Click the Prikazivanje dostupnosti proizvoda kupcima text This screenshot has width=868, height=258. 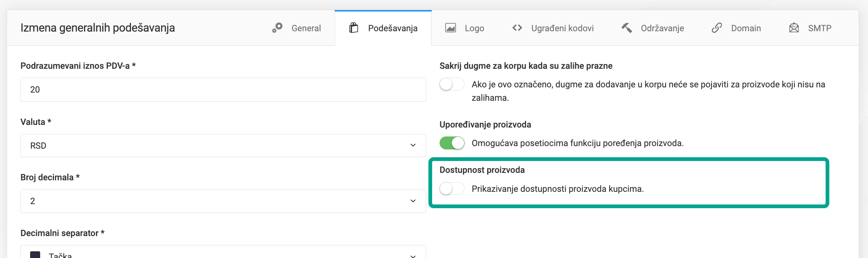click(x=557, y=189)
